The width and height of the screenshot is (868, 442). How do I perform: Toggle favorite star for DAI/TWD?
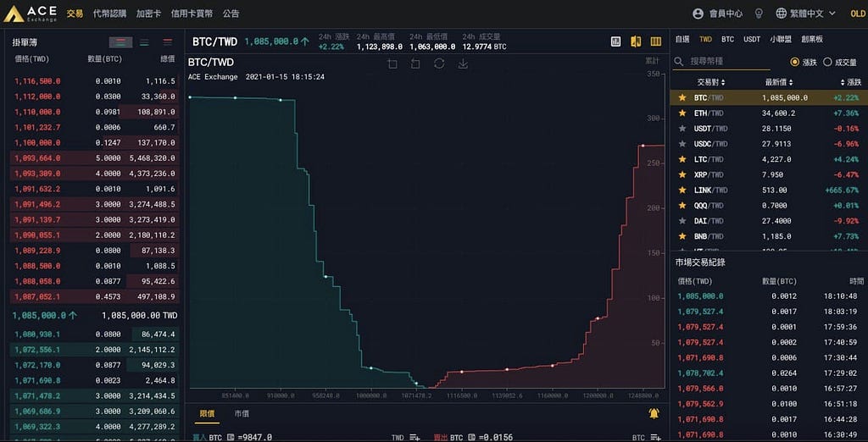click(682, 221)
